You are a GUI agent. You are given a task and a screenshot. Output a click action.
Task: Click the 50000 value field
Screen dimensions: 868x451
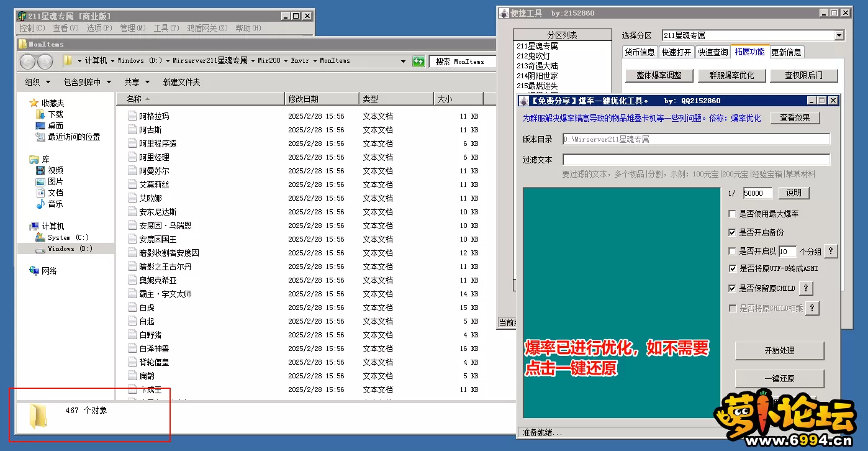(757, 193)
